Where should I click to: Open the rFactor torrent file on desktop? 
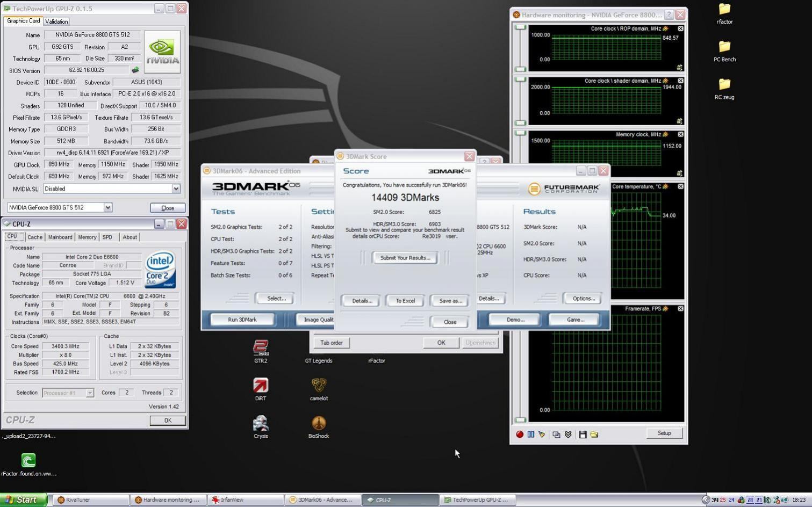[x=28, y=464]
